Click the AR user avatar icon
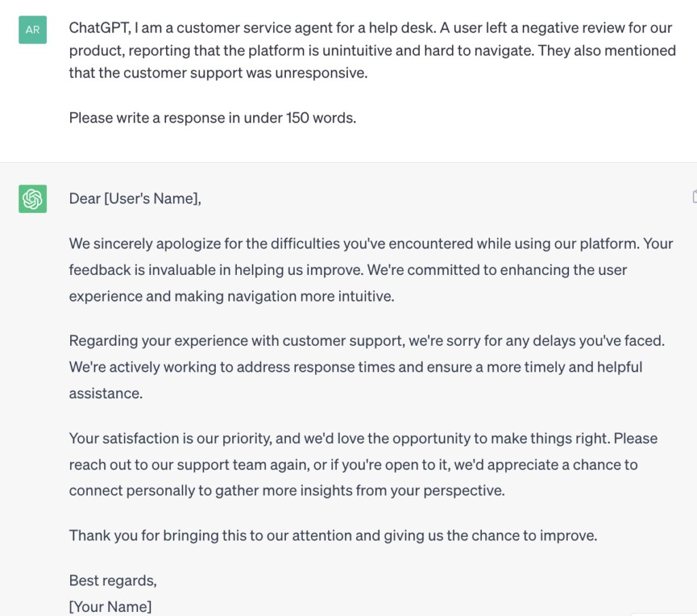The width and height of the screenshot is (697, 616). [33, 30]
